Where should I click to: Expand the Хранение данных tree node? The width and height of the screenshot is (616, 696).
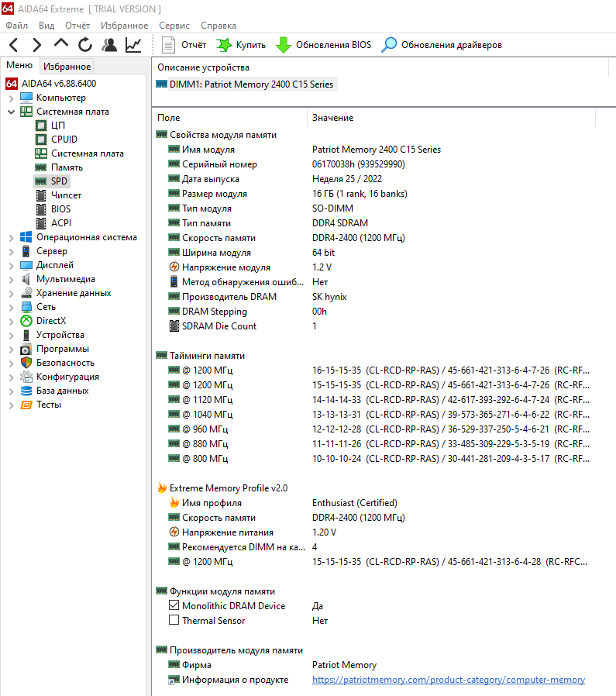pos(11,294)
